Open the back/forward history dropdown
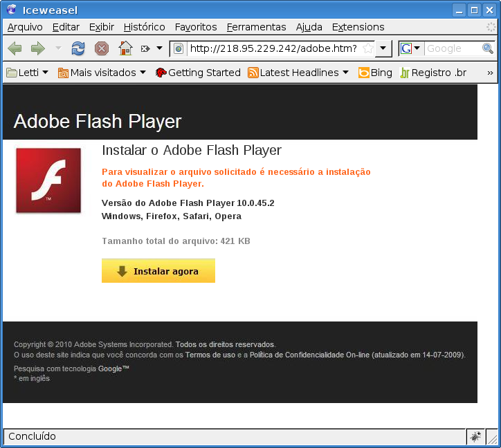The height and width of the screenshot is (448, 501). 58,48
